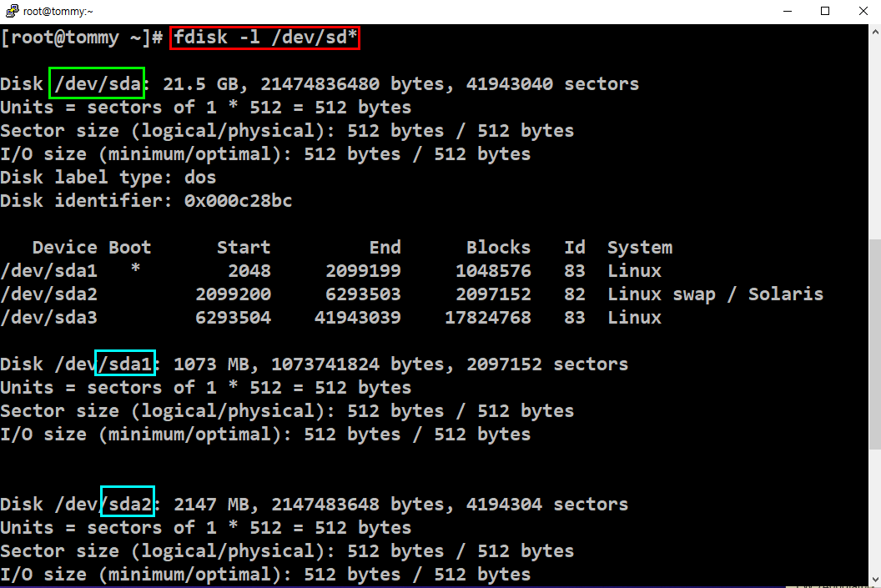Click end sector 6293503
This screenshot has height=588, width=881.
pos(364,294)
